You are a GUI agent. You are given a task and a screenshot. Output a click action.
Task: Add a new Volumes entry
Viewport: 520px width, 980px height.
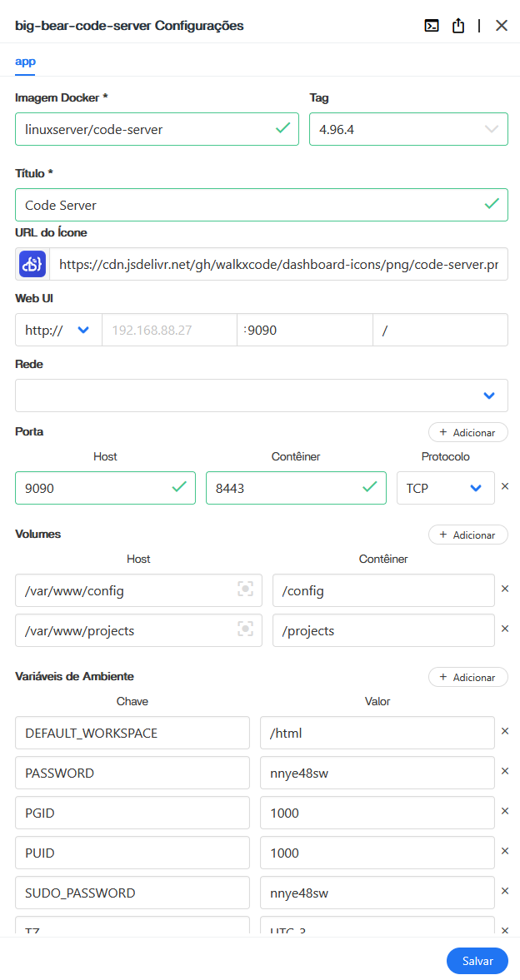(468, 535)
